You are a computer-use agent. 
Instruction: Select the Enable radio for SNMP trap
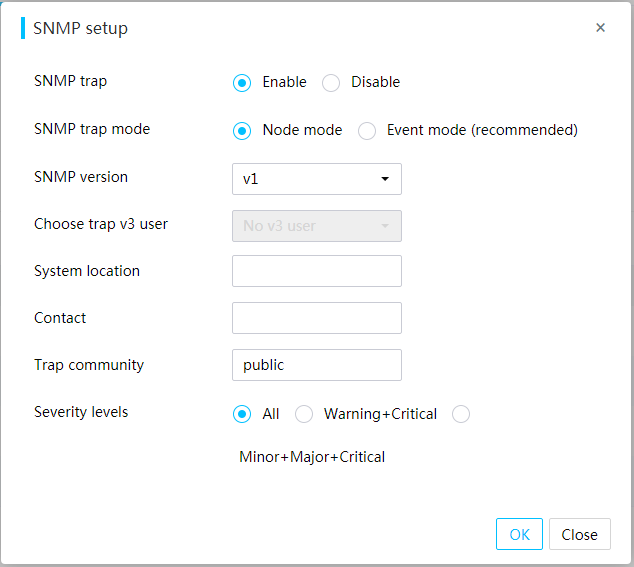[x=242, y=83]
